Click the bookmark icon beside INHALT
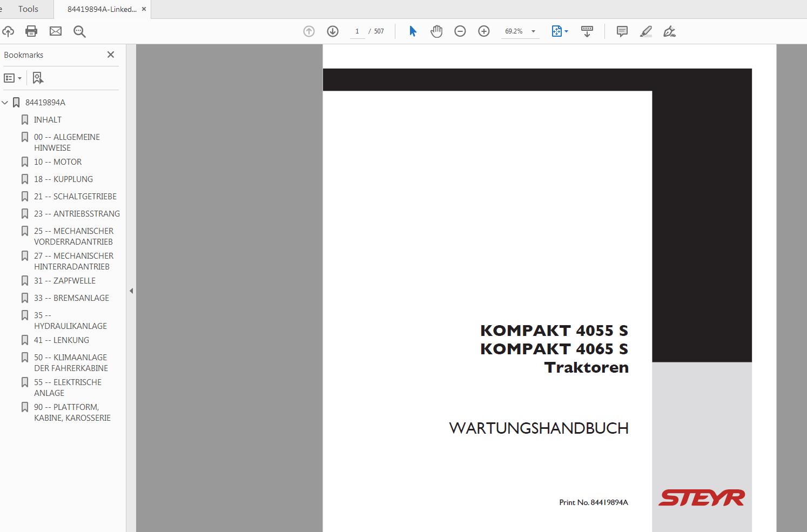Viewport: 807px width, 532px height. pyautogui.click(x=24, y=120)
